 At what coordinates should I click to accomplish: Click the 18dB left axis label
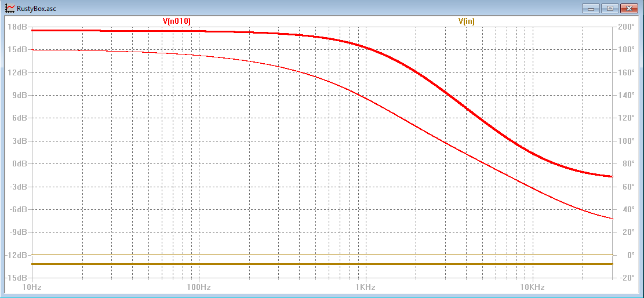pyautogui.click(x=17, y=27)
